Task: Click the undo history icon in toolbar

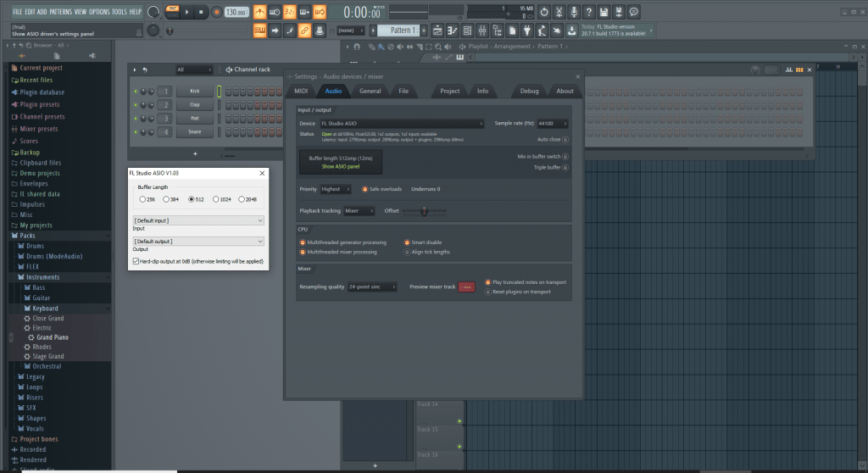Action: 544,12
